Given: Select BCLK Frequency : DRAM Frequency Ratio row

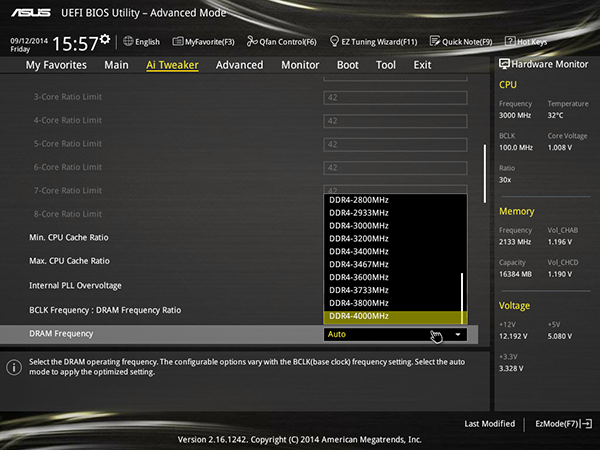Looking at the screenshot, I should [x=105, y=310].
